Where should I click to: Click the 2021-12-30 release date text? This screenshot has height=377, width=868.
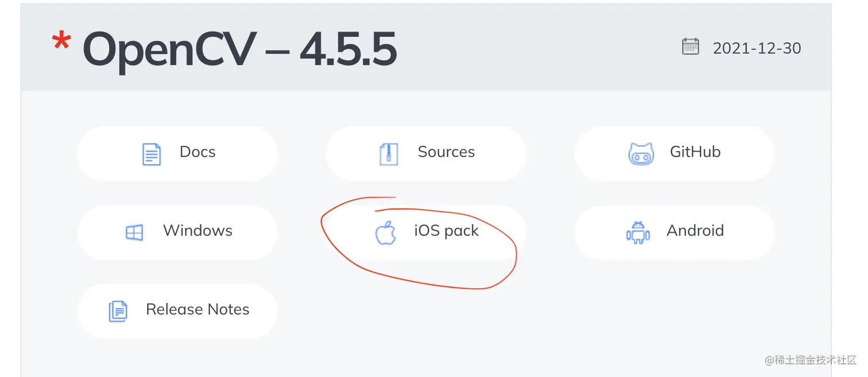757,48
